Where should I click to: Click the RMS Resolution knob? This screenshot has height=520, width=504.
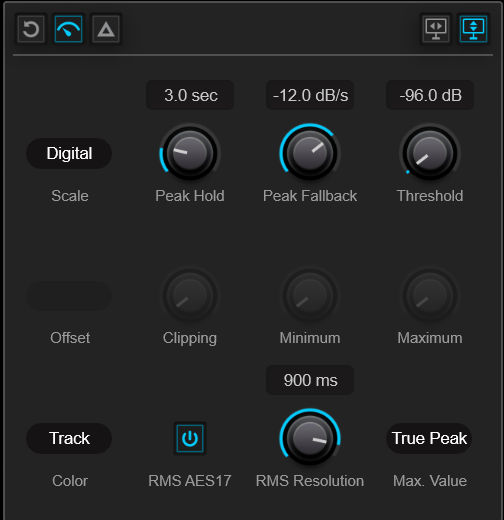click(x=310, y=439)
